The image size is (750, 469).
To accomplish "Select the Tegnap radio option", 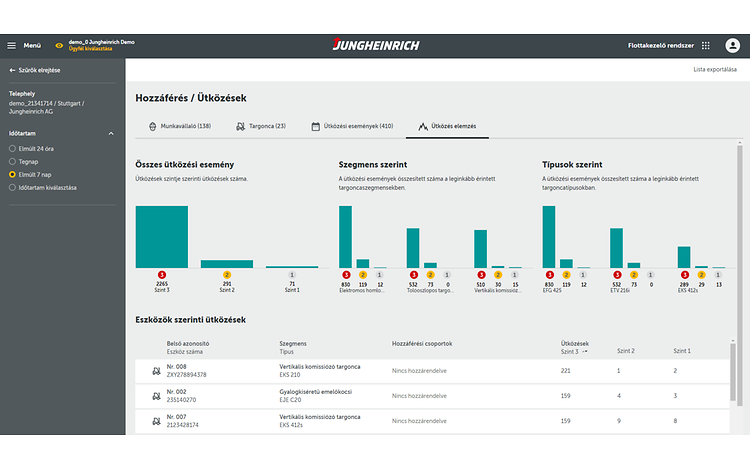I will (x=12, y=161).
